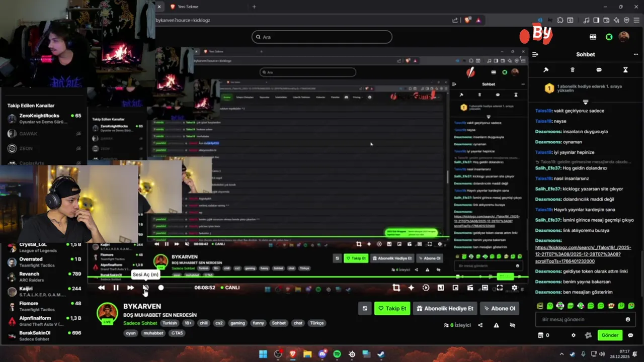Open a new browser tab with plus

pyautogui.click(x=254, y=7)
